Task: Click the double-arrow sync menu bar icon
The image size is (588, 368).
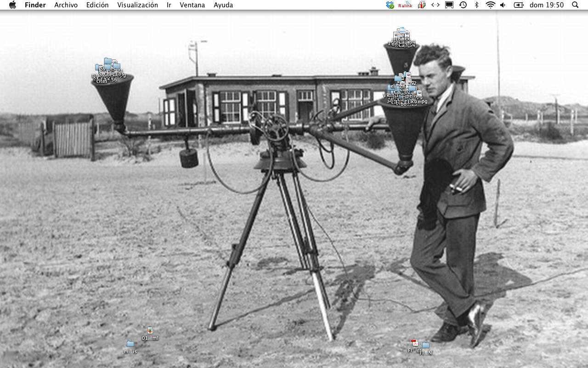Action: pos(435,5)
